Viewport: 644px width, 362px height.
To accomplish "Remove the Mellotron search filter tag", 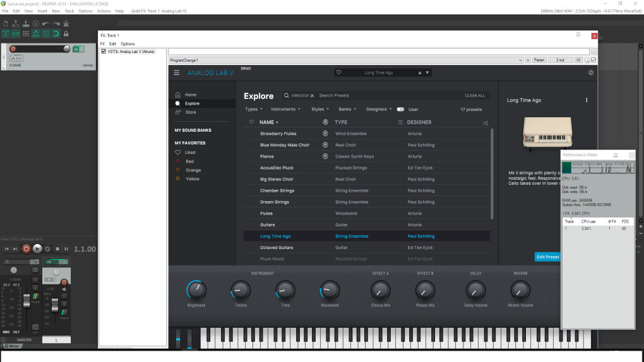I will (x=312, y=96).
